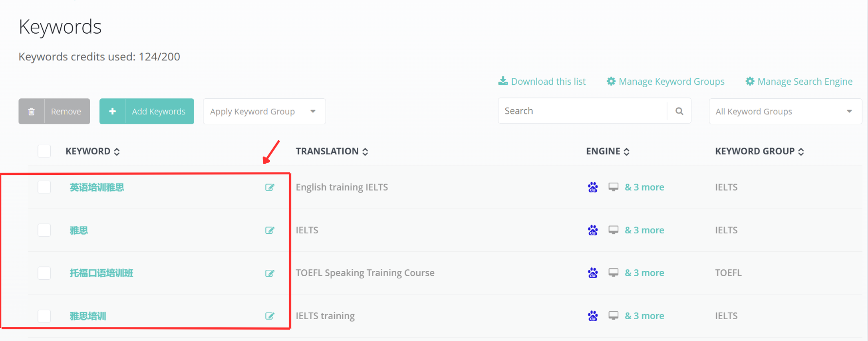This screenshot has width=868, height=341.
Task: Click the search magnifier icon
Action: click(679, 111)
